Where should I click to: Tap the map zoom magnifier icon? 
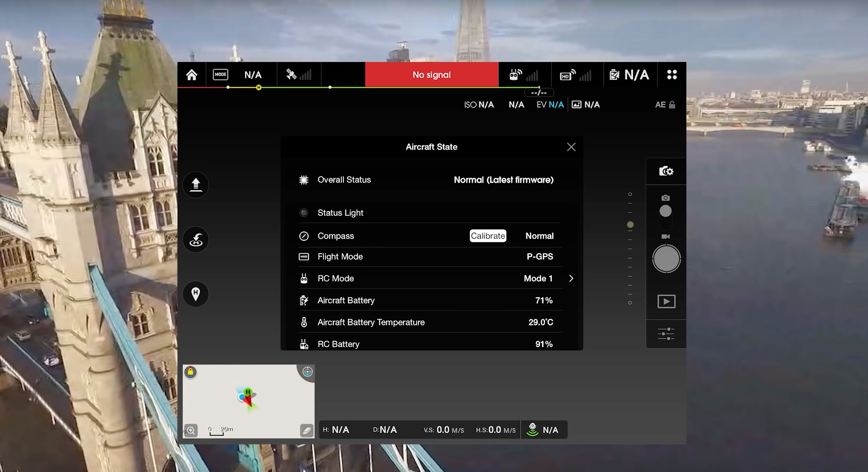pyautogui.click(x=191, y=430)
